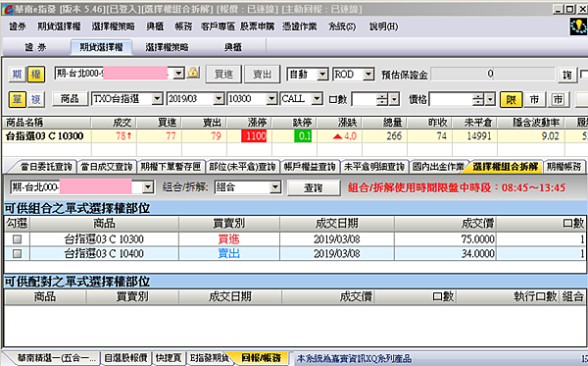
Task: Switch to the 證券 toolbar tab
Action: 35,47
